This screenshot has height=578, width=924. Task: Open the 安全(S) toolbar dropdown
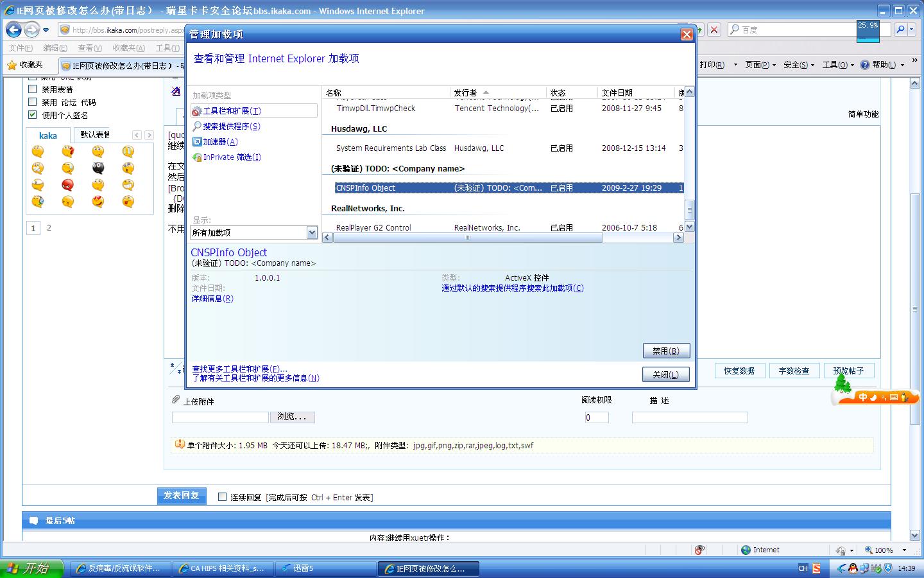coord(798,65)
